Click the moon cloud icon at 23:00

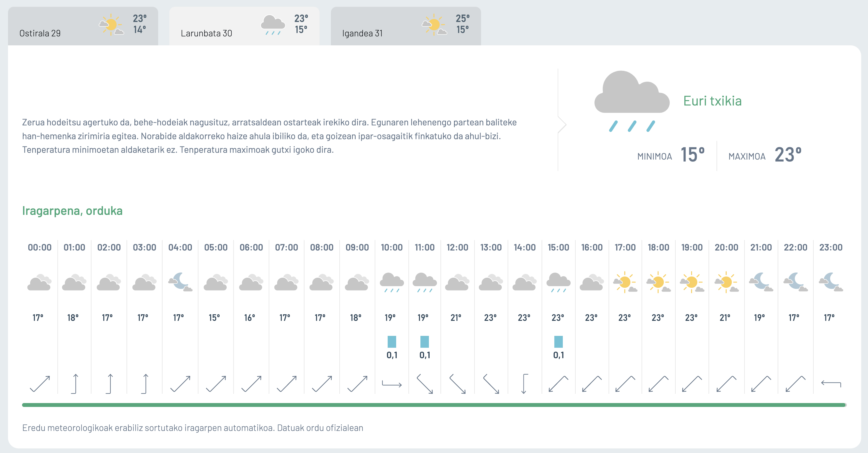pyautogui.click(x=831, y=282)
